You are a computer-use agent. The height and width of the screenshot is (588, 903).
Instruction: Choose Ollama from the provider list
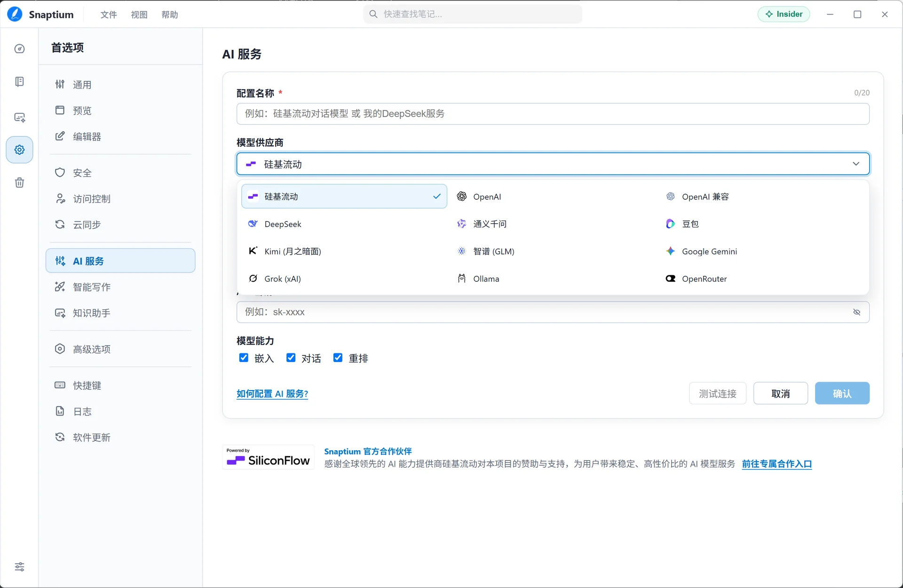[553, 279]
